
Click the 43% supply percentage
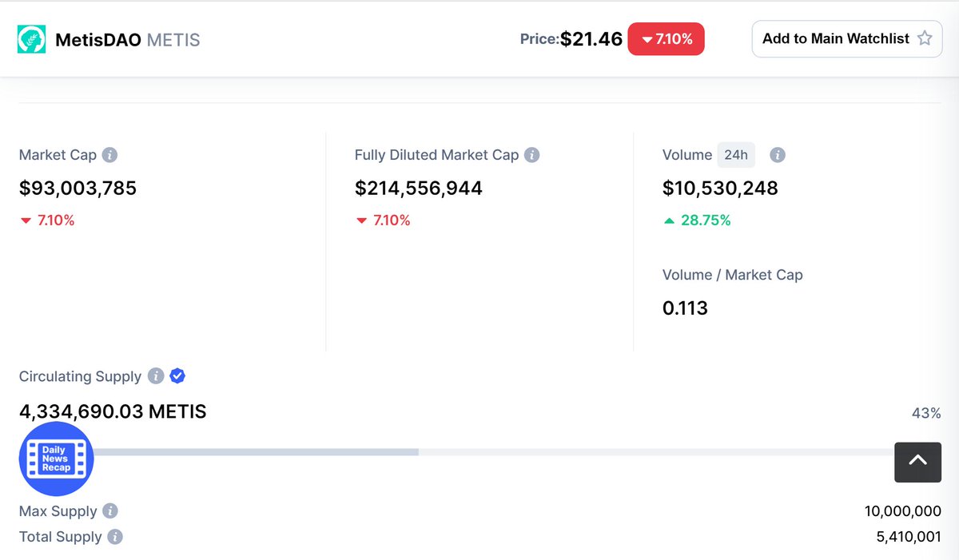click(926, 413)
